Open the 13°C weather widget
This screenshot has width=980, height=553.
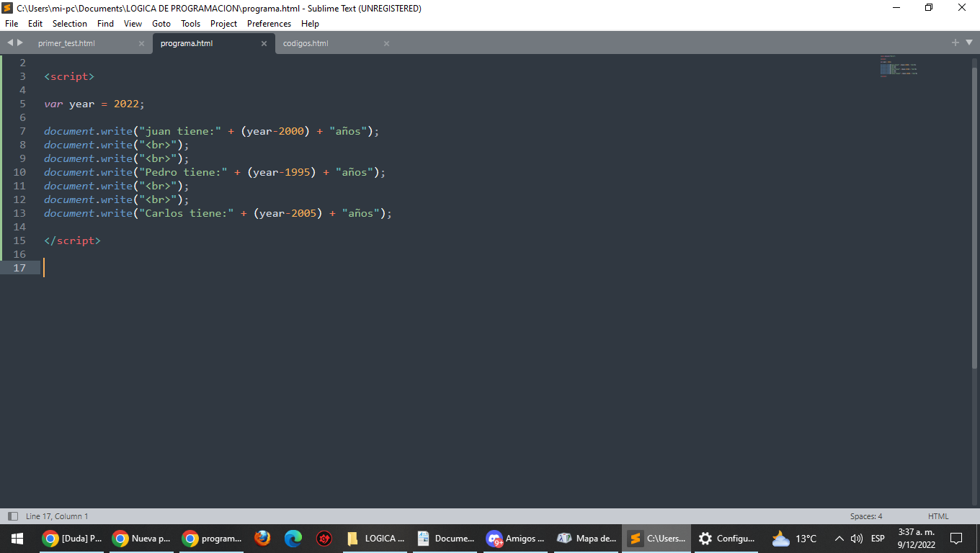pos(794,539)
